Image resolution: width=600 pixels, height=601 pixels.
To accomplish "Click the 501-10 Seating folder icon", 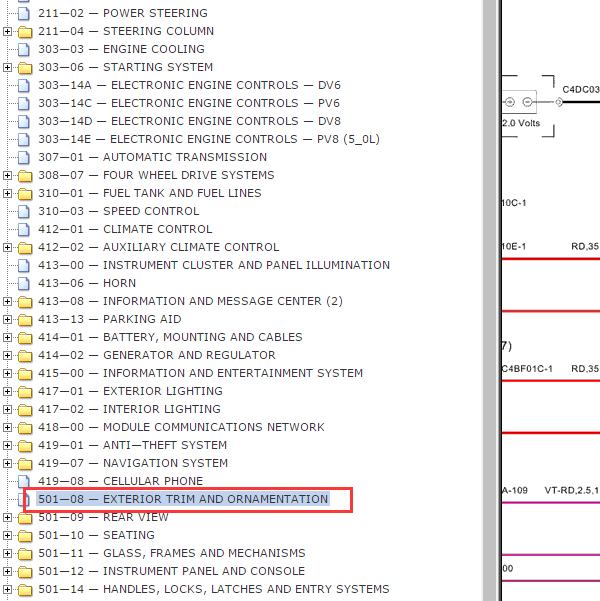I will click(25, 536).
